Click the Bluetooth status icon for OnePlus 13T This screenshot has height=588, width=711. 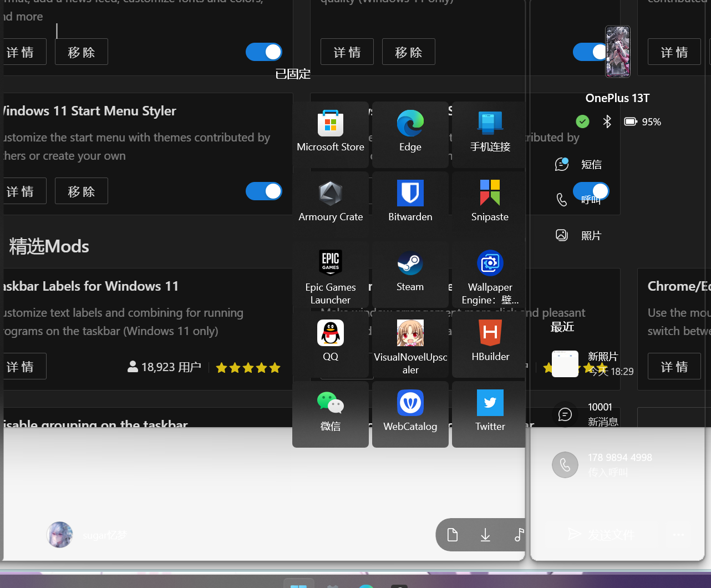[607, 121]
